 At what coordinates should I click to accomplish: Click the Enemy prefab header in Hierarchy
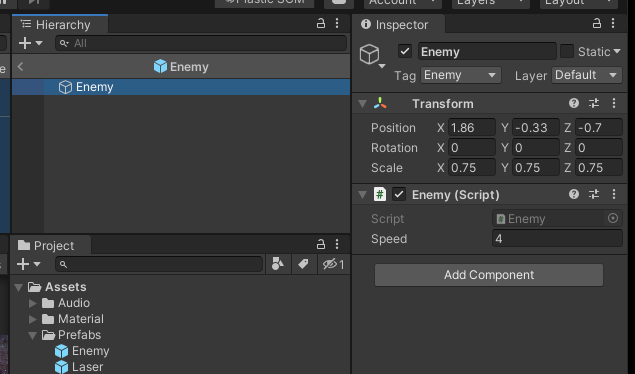point(181,66)
